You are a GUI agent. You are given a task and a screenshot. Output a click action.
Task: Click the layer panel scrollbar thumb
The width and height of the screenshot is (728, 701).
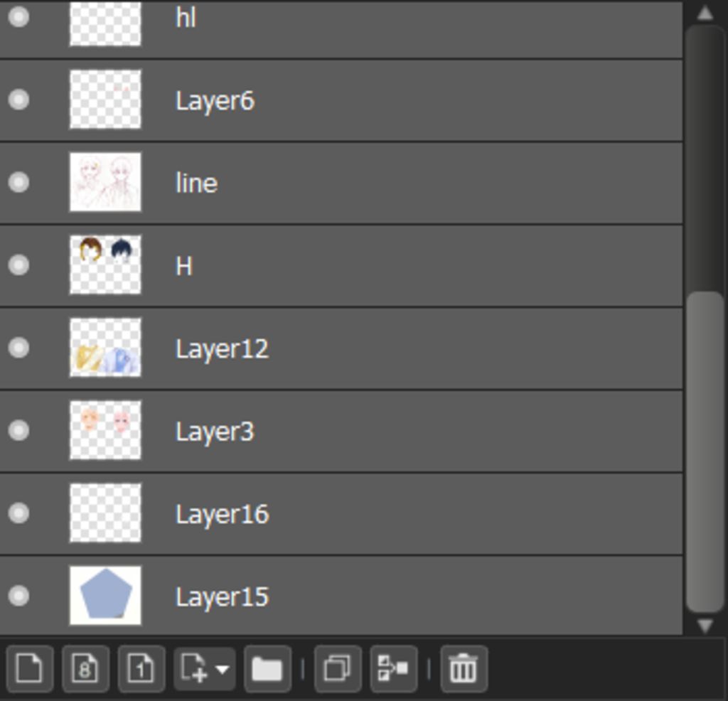(x=704, y=451)
